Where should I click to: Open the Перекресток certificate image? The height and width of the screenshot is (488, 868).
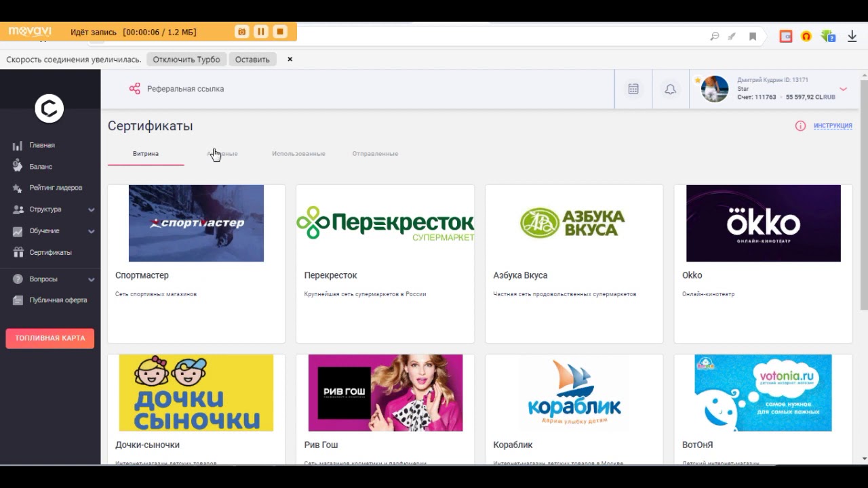tap(385, 223)
